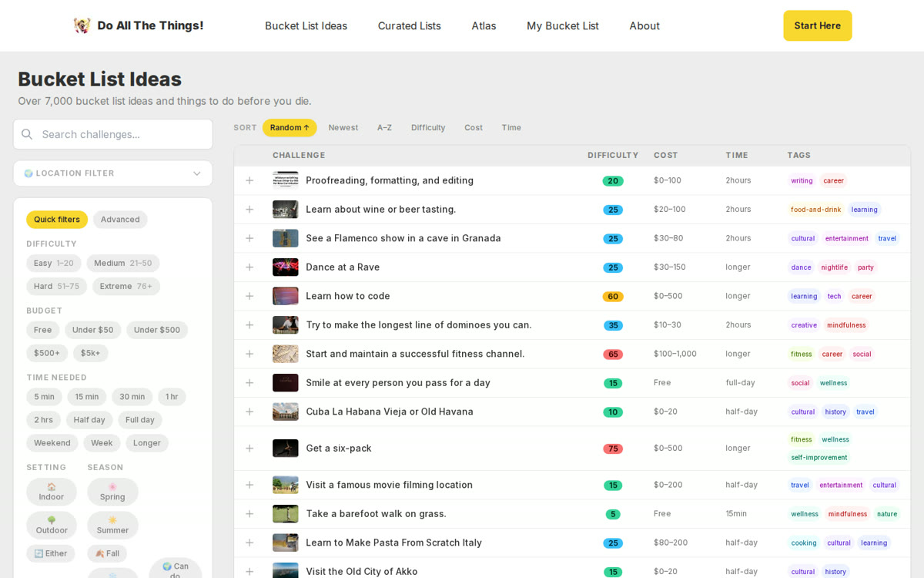Click the 'nightlife' tag on Rave row
Viewport: 924px width, 578px height.
point(834,267)
